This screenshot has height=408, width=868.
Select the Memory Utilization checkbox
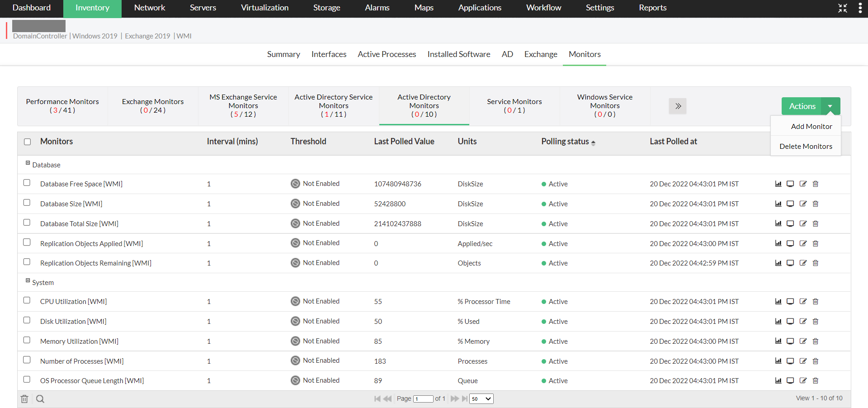pyautogui.click(x=27, y=340)
